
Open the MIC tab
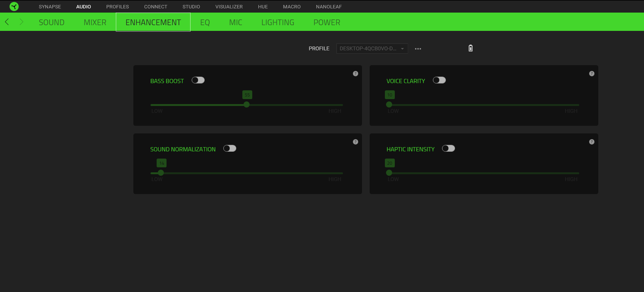point(235,22)
